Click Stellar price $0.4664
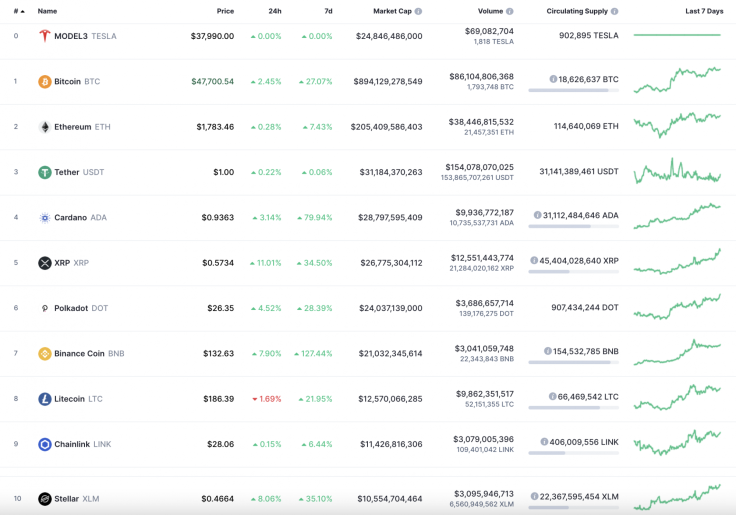This screenshot has height=515, width=736. [217, 499]
